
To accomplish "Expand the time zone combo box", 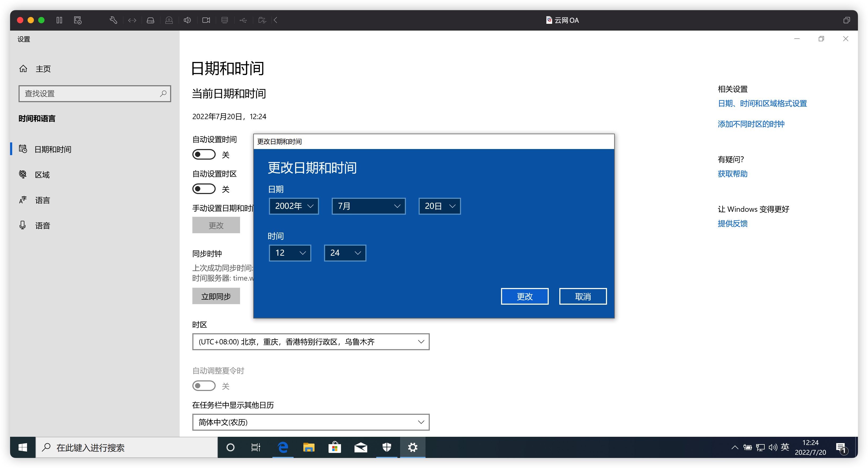I will (x=311, y=342).
